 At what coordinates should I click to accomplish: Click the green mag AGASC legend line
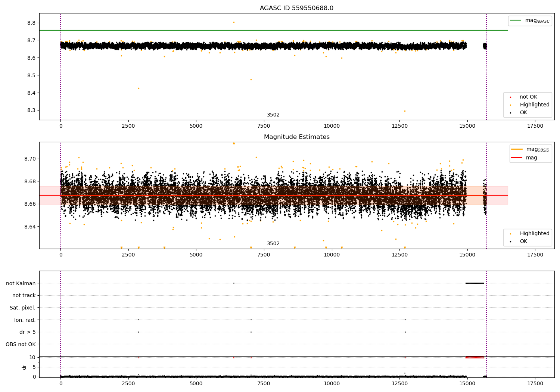tap(516, 21)
